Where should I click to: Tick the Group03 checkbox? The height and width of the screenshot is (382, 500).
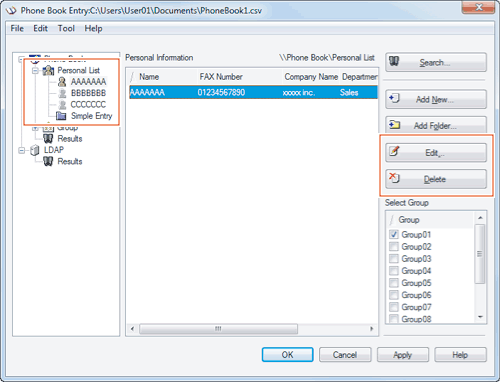[394, 259]
